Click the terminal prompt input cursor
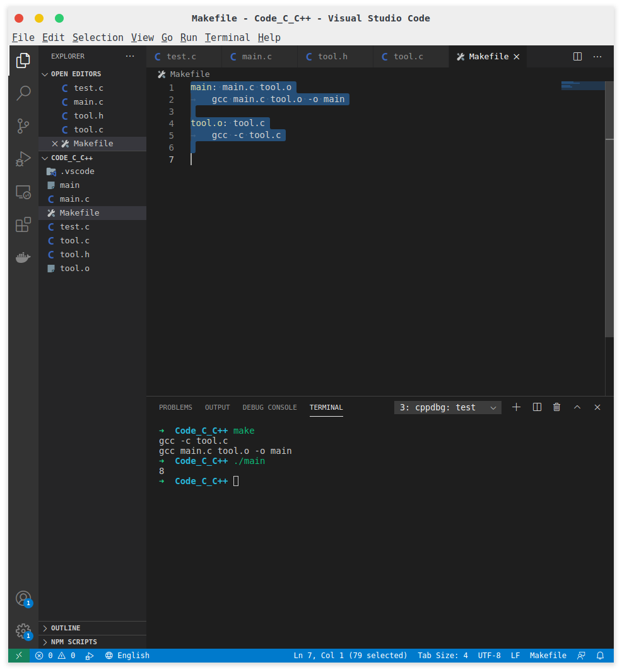Viewport: 622px width, 672px height. pos(236,481)
